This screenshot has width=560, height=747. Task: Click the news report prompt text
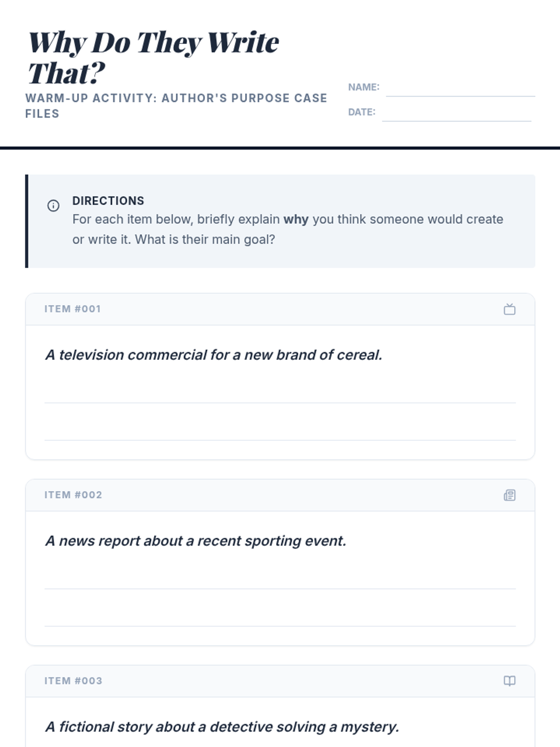tap(196, 541)
